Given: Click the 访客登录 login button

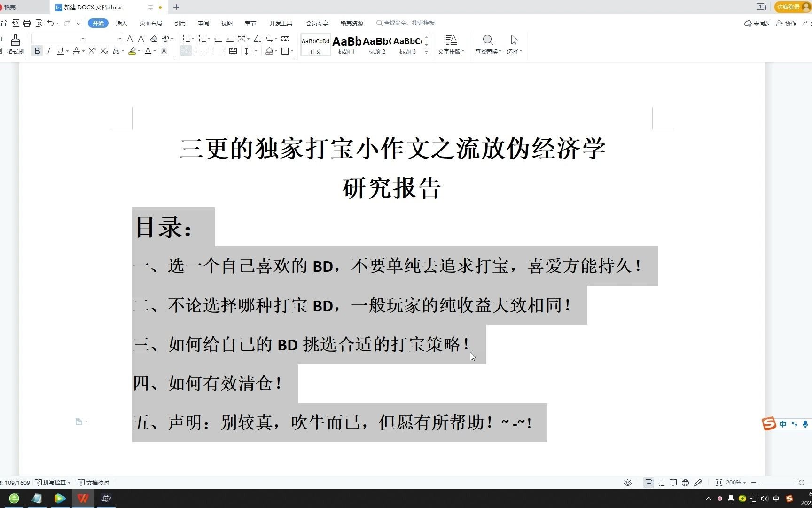Looking at the screenshot, I should 792,7.
